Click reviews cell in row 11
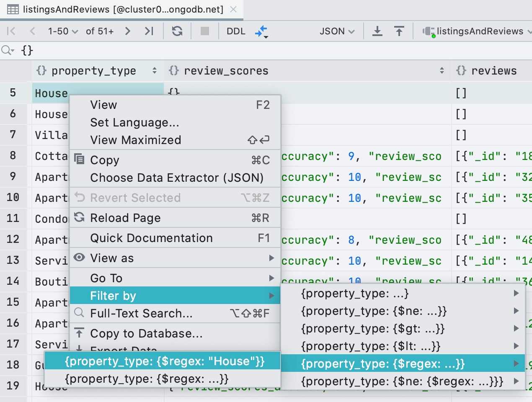The image size is (532, 402). (492, 219)
